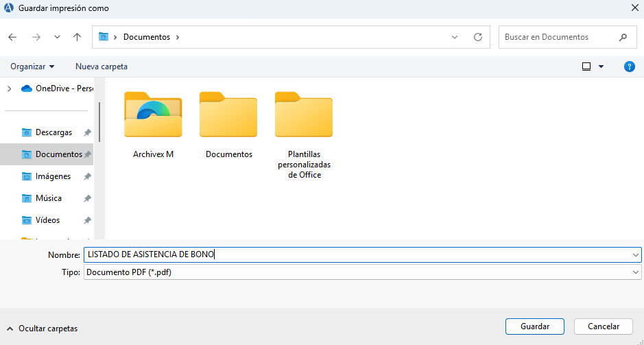Expand the Tipo file format dropdown
The height and width of the screenshot is (345, 644).
pyautogui.click(x=636, y=272)
